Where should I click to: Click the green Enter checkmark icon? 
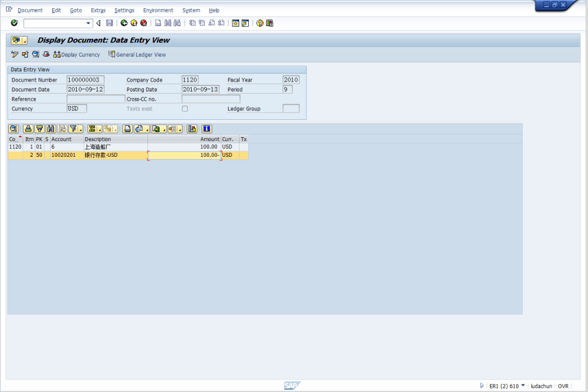point(14,23)
